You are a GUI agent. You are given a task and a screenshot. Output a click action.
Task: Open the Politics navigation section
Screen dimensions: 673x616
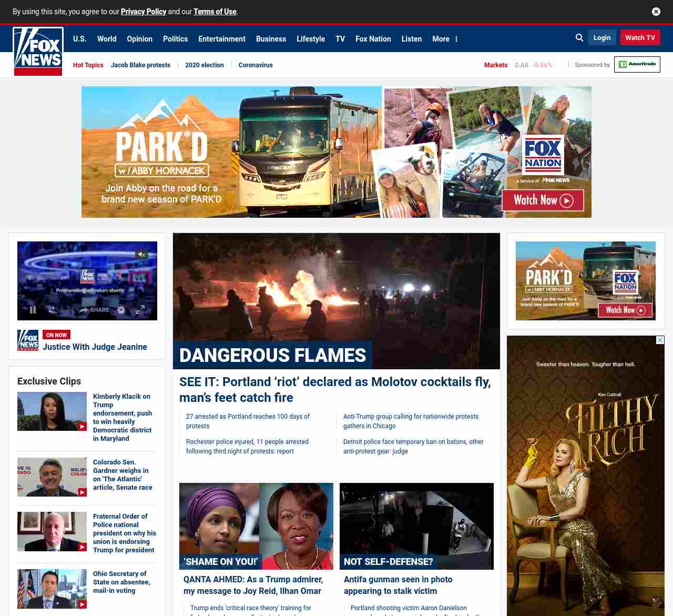(x=175, y=39)
